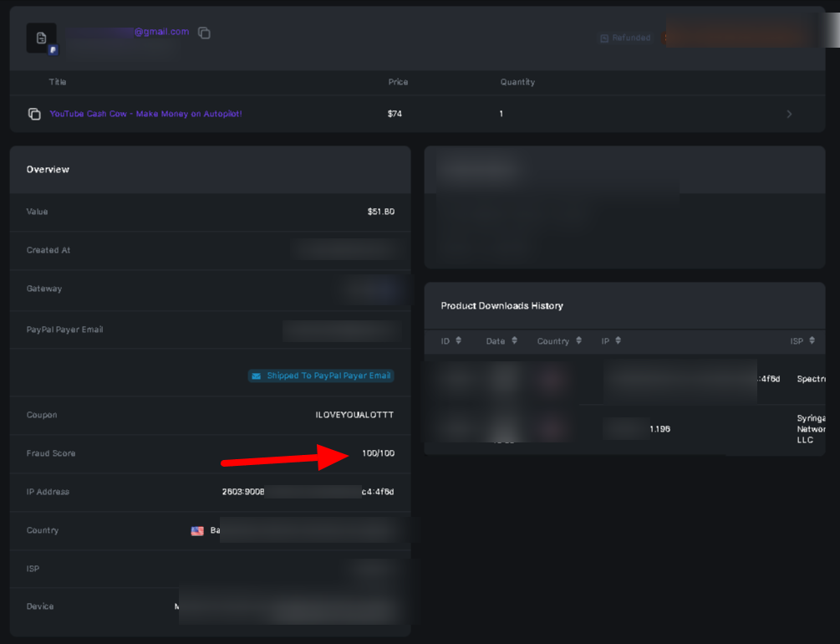The height and width of the screenshot is (644, 840).
Task: Sort downloads by Date column
Action: tap(514, 340)
